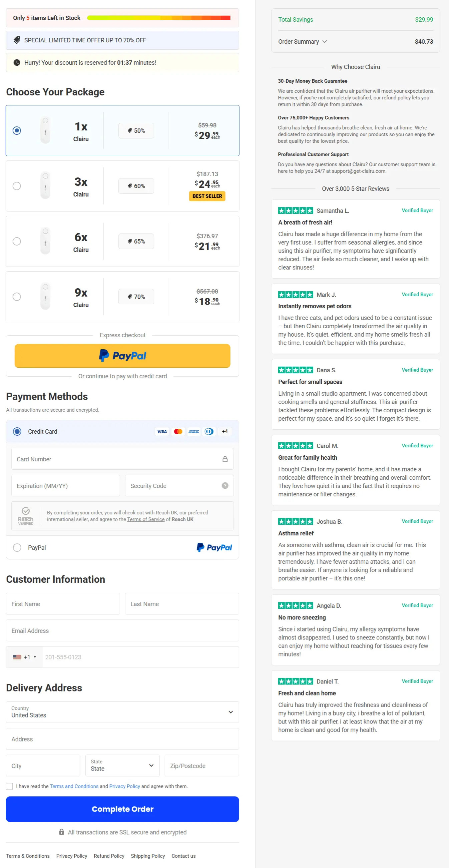
Task: Open the Terms of Service link
Action: (145, 519)
